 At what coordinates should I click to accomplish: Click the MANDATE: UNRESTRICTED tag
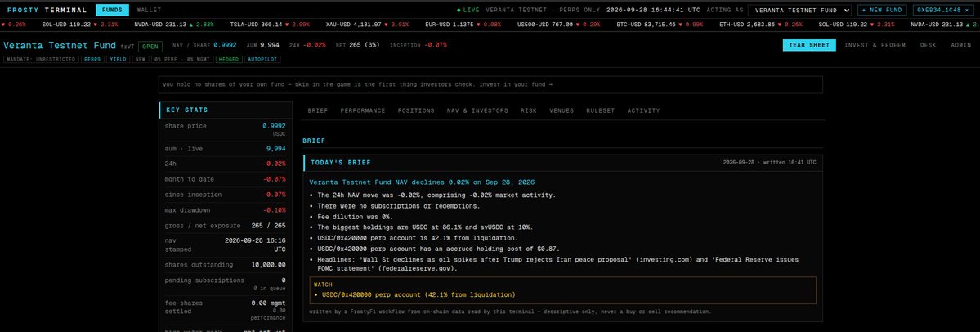coord(41,60)
